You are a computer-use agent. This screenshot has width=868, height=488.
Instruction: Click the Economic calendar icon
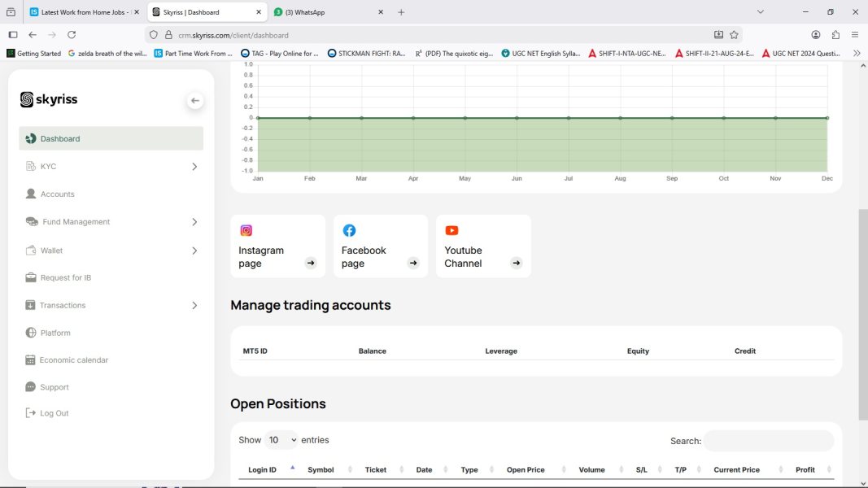coord(30,359)
